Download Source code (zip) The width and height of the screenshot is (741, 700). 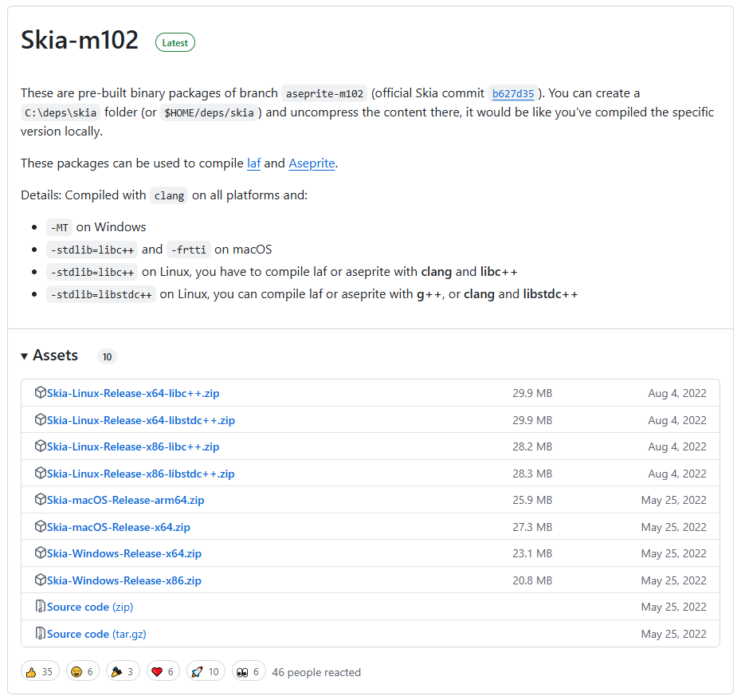(90, 607)
